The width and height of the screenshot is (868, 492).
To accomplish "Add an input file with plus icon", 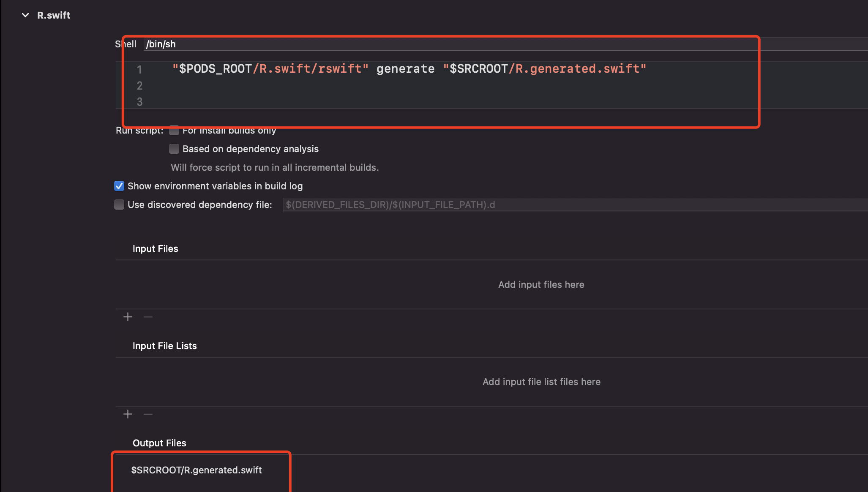I will pos(128,317).
